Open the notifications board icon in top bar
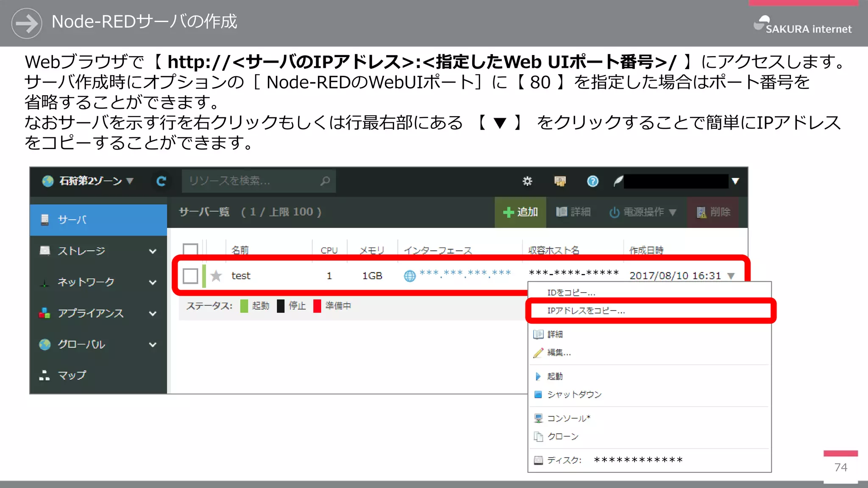Viewport: 868px width, 488px height. click(560, 181)
